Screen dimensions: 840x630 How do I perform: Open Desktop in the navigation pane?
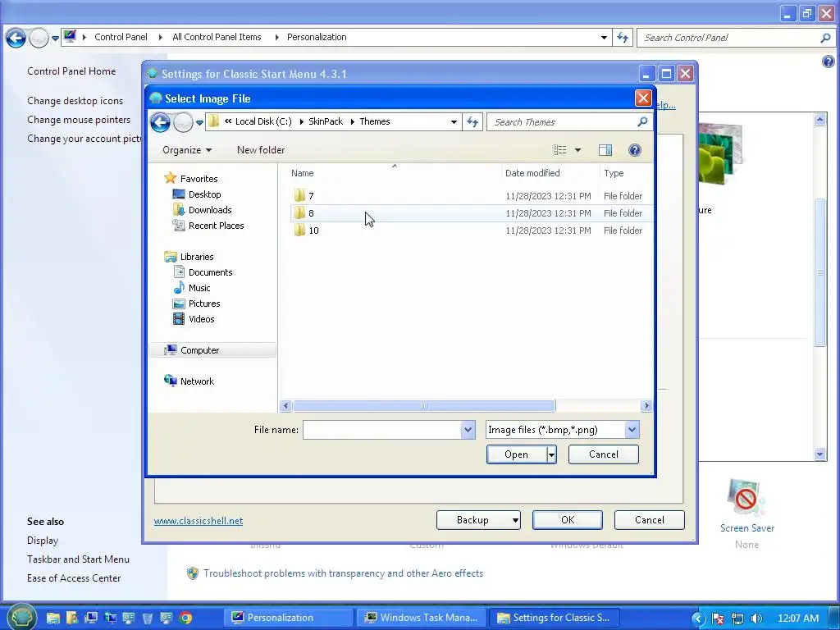[204, 194]
